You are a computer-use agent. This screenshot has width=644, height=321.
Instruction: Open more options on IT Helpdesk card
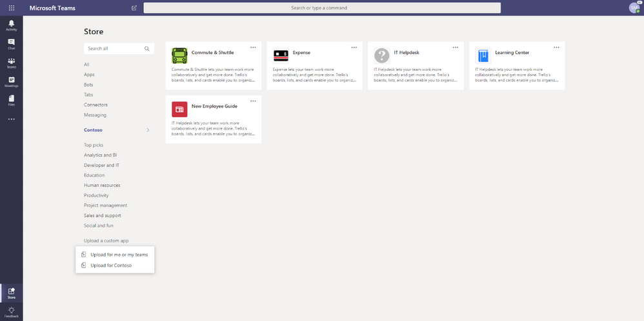coord(456,47)
